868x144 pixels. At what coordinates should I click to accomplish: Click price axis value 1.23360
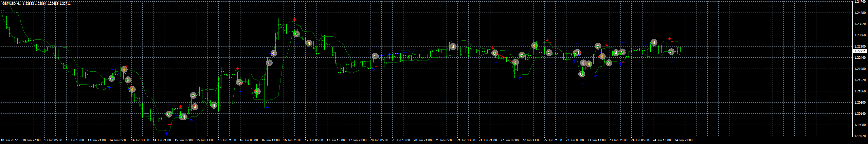(x=859, y=35)
